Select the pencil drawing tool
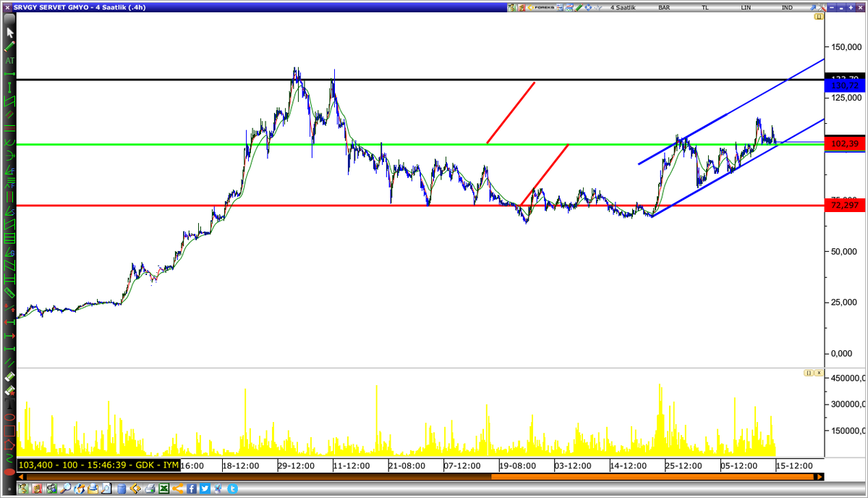Viewport: 868px width, 498px height. point(10,47)
